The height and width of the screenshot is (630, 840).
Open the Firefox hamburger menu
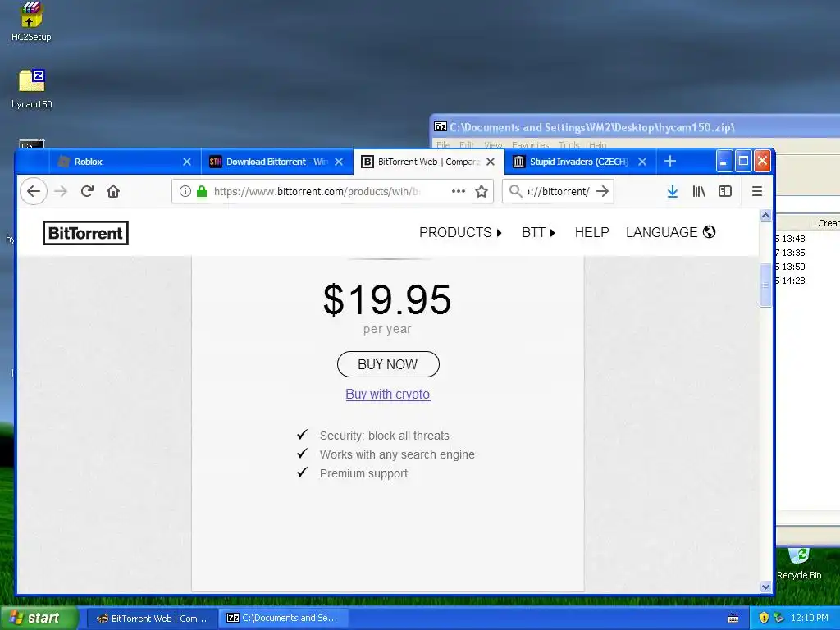[757, 191]
